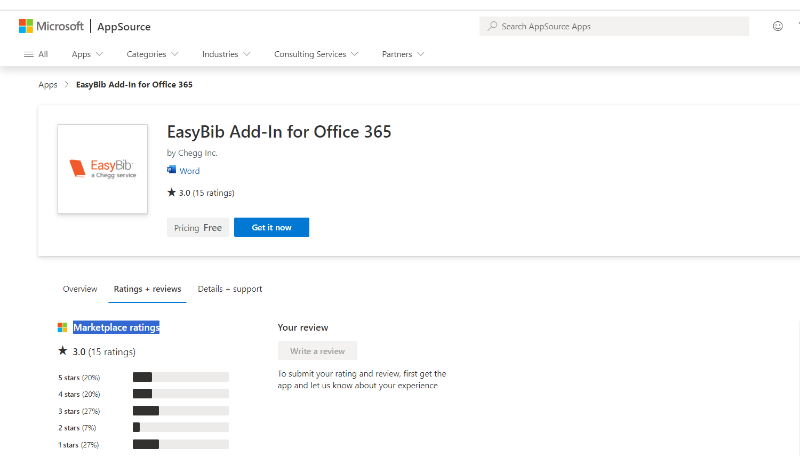Expand Consulting Services menu
This screenshot has height=456, width=800.
tap(315, 54)
